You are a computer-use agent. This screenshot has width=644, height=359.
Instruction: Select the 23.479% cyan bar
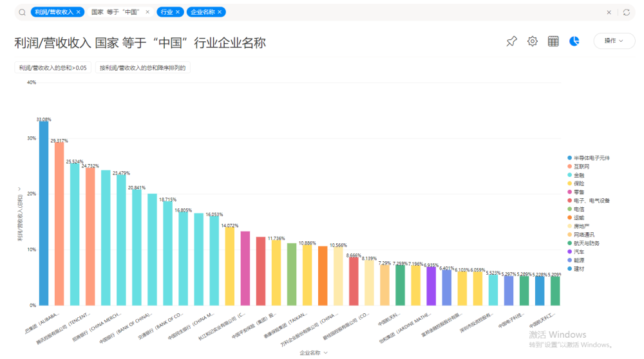click(121, 240)
